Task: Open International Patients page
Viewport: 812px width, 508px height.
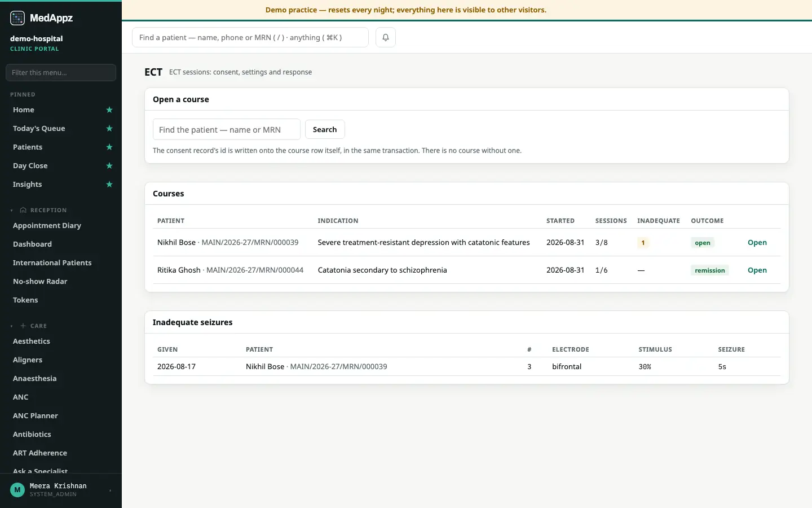Action: pyautogui.click(x=52, y=263)
